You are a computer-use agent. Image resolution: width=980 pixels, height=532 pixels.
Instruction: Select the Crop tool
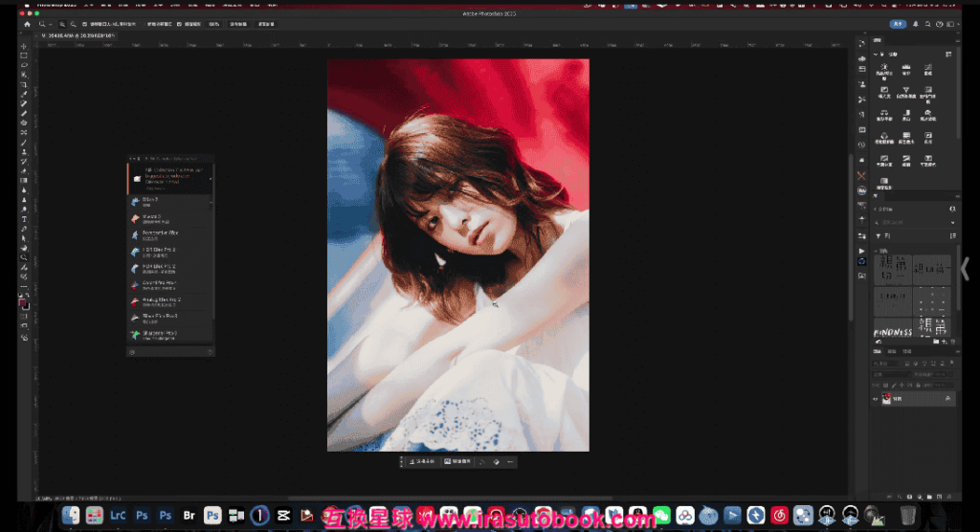coord(24,84)
